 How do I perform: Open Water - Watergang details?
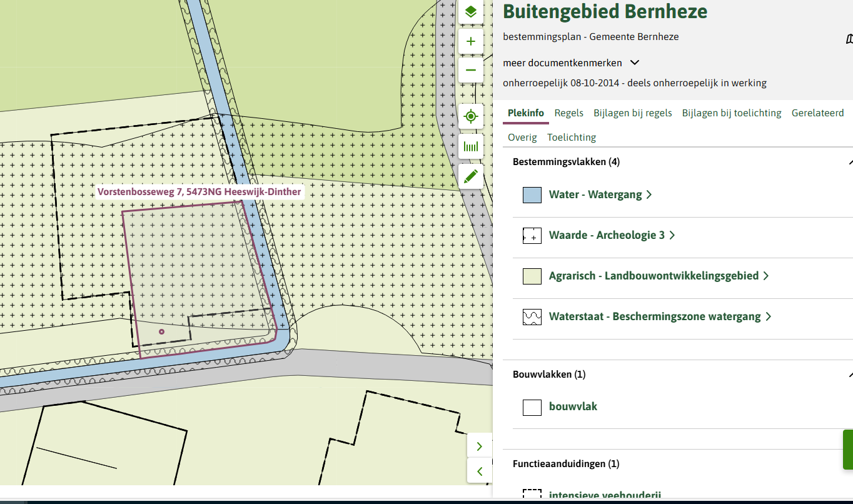point(600,194)
